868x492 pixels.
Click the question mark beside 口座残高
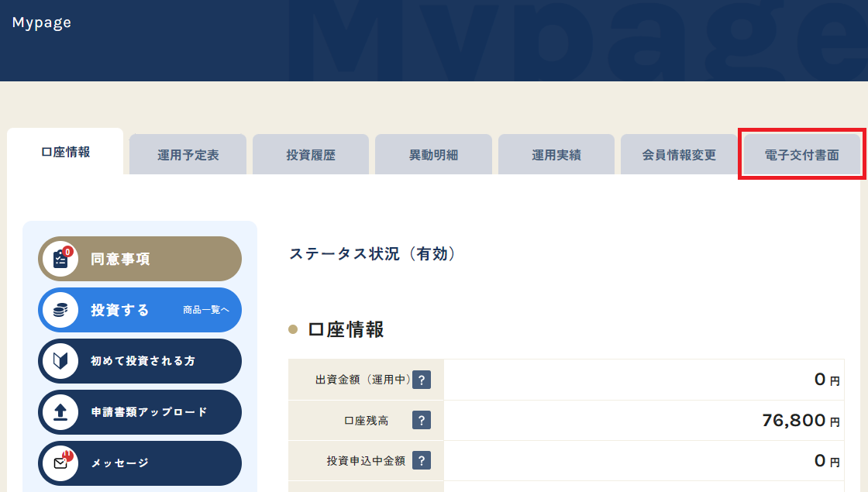[421, 421]
